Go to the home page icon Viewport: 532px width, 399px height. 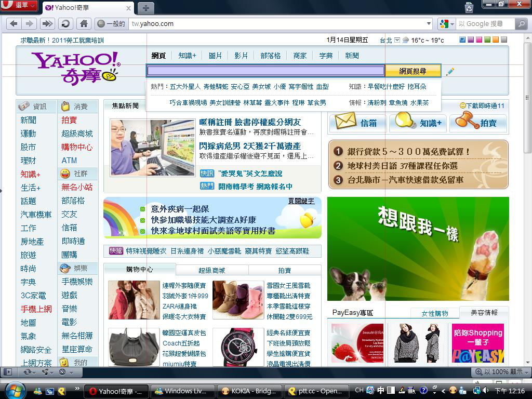tap(84, 24)
